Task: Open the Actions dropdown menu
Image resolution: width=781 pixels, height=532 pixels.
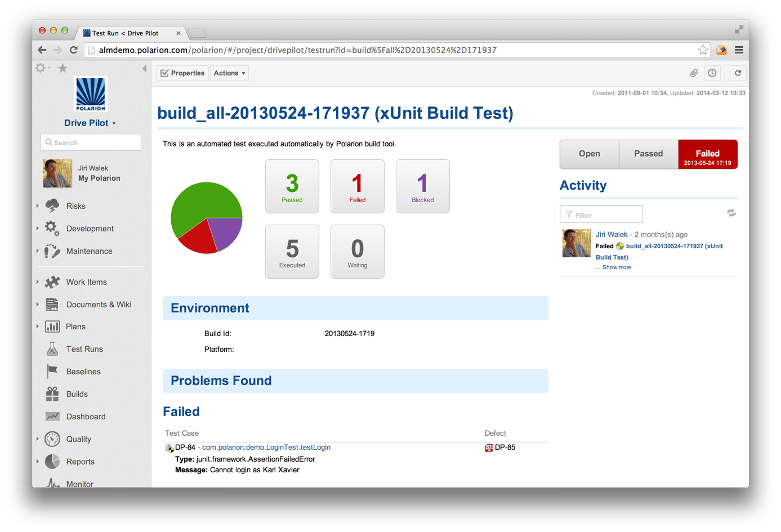Action: [x=229, y=73]
